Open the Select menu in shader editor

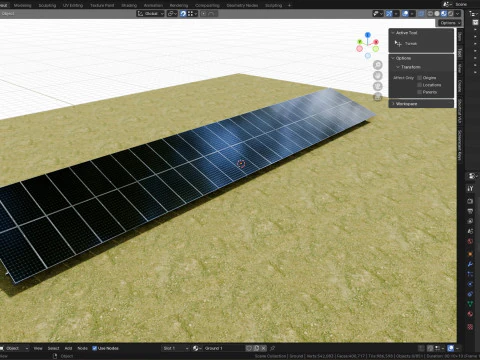click(x=53, y=348)
